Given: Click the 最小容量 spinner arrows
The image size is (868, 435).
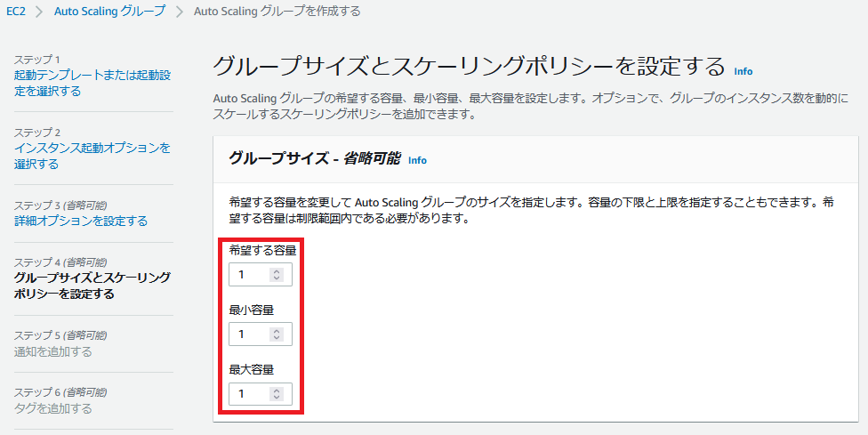Looking at the screenshot, I should (x=277, y=334).
